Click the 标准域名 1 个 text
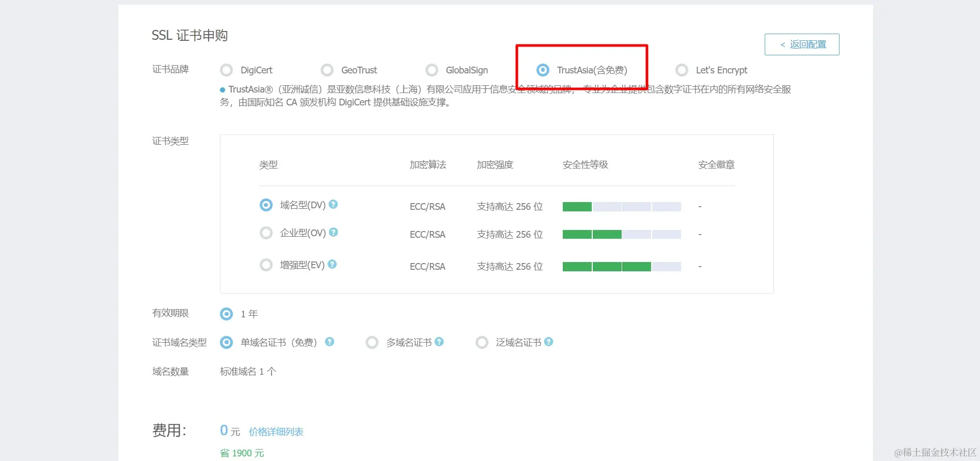The height and width of the screenshot is (461, 980). click(x=248, y=372)
